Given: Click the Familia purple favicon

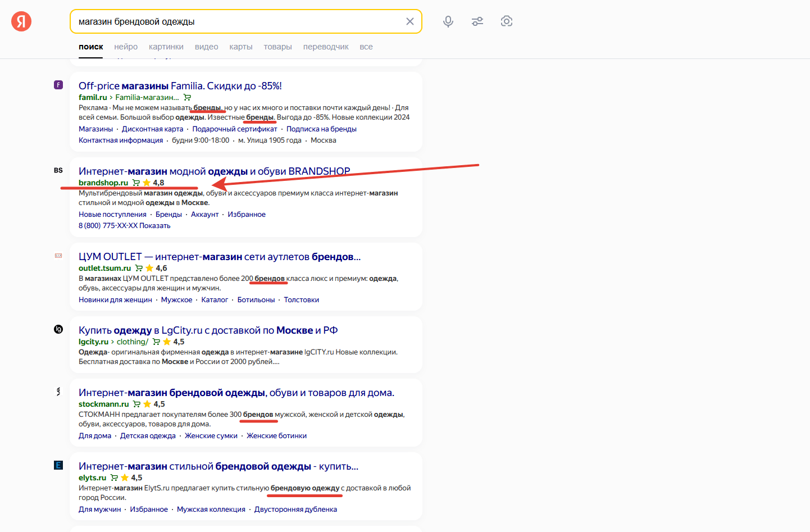Looking at the screenshot, I should coord(58,85).
